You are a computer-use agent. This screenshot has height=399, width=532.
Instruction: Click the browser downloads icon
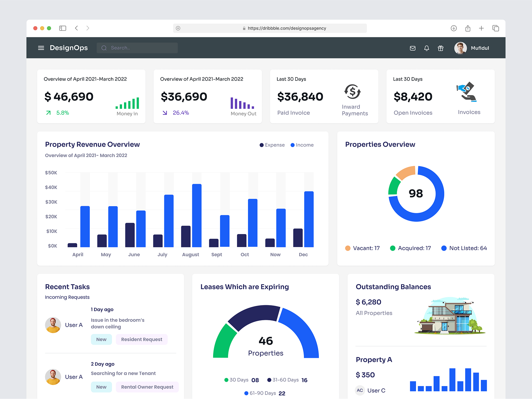tap(454, 28)
